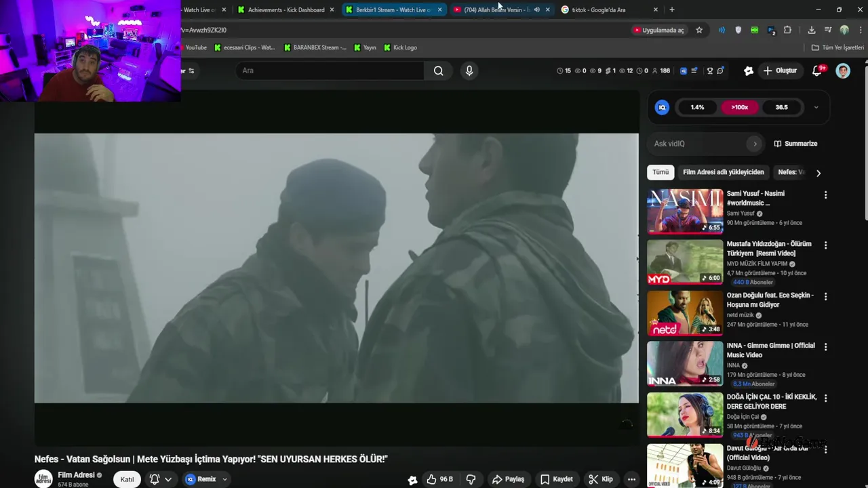Activate voice search microphone
Screen dimensions: 868x488
pos(469,70)
